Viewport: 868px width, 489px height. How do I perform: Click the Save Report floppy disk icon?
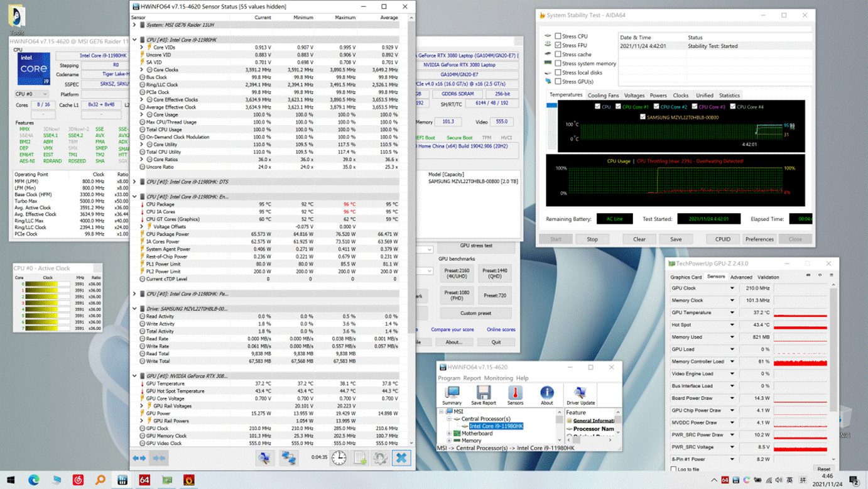point(483,395)
